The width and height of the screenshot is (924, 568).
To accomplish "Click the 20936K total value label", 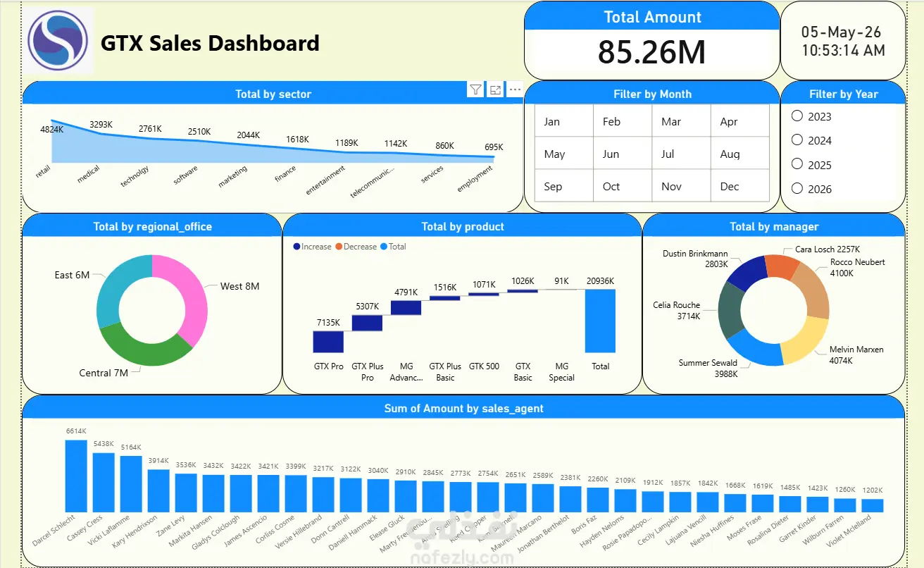I will point(600,281).
